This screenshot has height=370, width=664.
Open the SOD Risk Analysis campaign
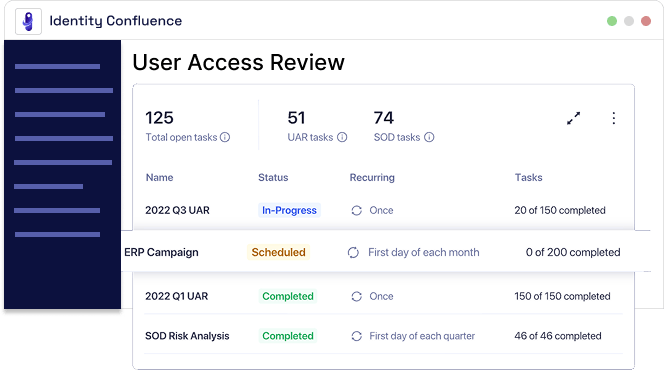coord(187,336)
